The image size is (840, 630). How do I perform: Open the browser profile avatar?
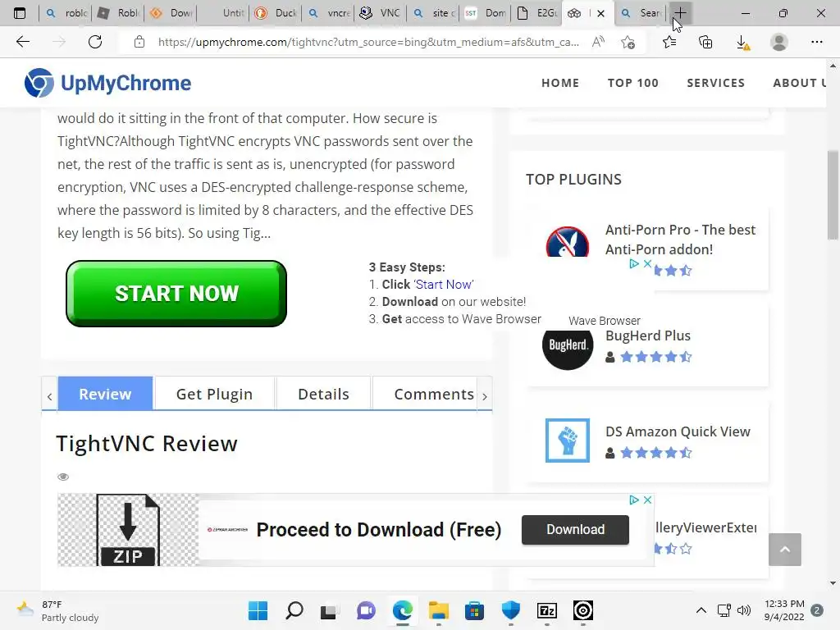point(779,42)
